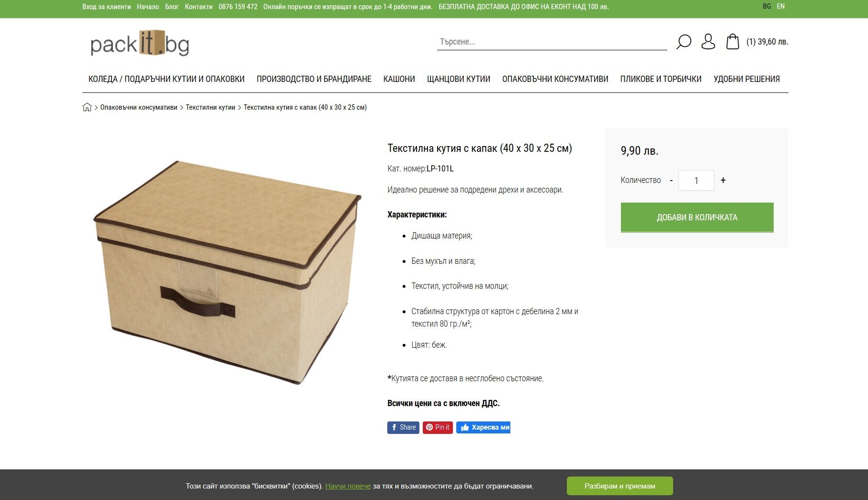Open ОПАКОВЪЧНИ КОНСУМАТИВИ menu

click(x=555, y=79)
